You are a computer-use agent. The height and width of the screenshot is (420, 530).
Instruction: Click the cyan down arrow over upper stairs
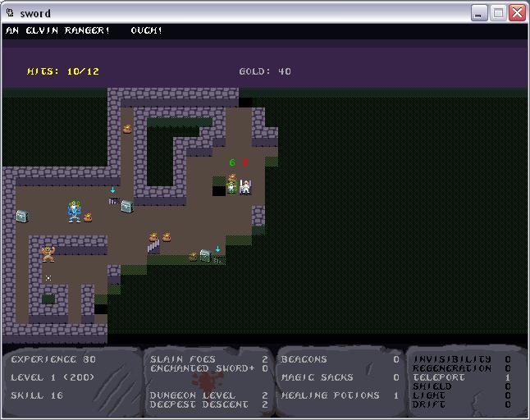112,190
